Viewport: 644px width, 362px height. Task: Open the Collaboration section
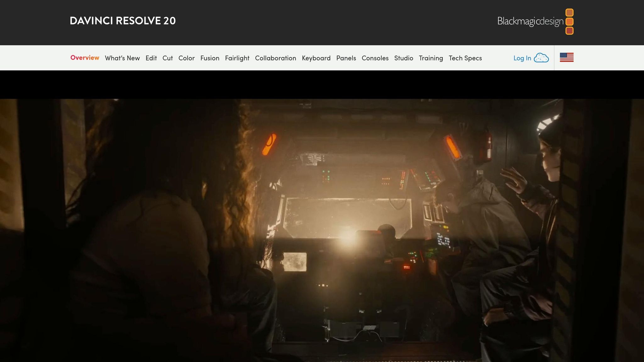coord(276,58)
